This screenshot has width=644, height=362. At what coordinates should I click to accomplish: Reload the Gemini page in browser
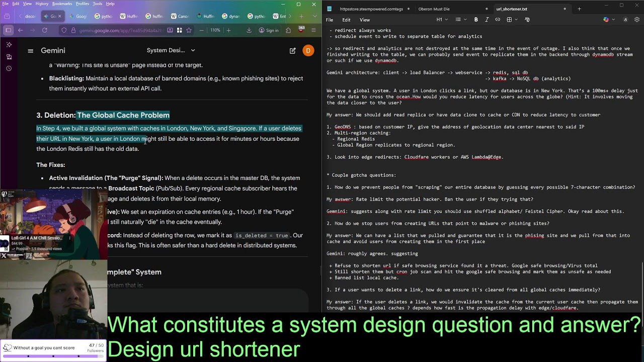[45, 30]
